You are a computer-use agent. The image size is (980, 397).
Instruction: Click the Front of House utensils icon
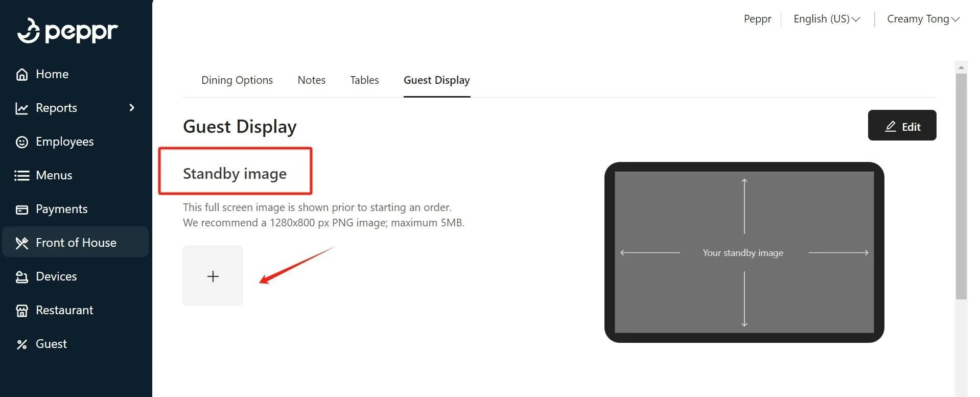(x=21, y=243)
